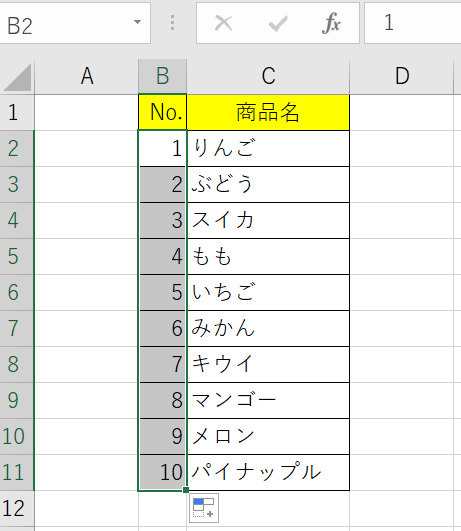Select row 12 header

click(x=17, y=508)
